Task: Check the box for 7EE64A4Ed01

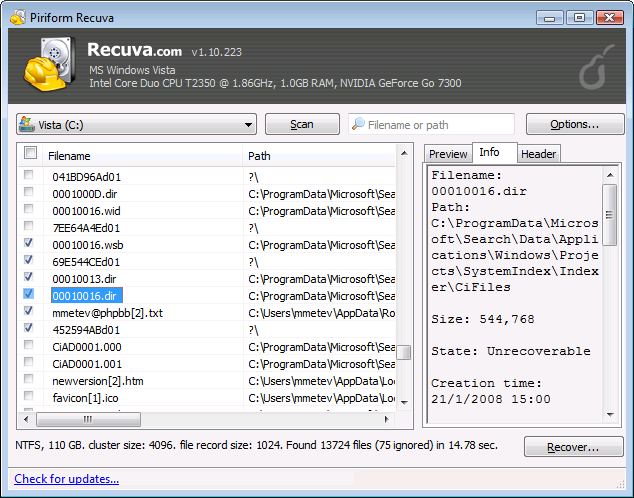Action: coord(28,226)
